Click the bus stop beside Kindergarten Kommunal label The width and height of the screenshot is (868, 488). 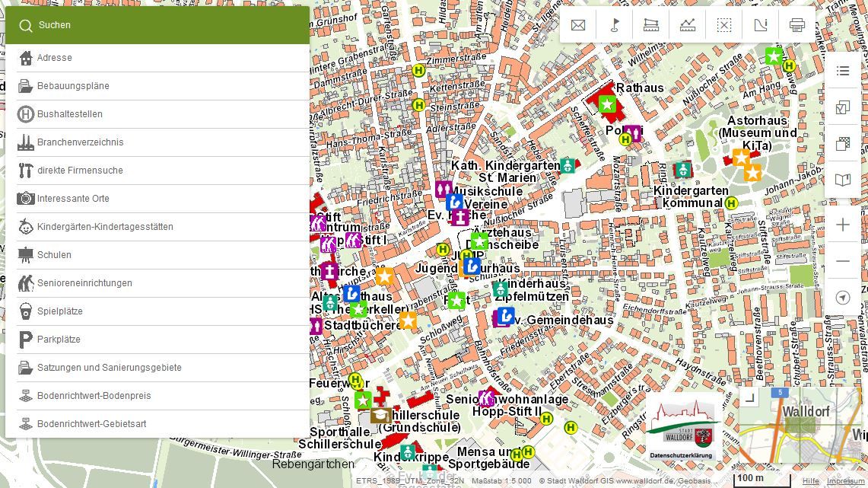(731, 203)
